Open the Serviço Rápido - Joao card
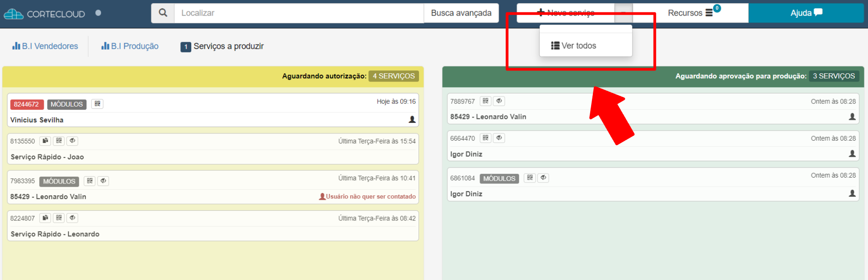This screenshot has width=868, height=280. coord(213,149)
